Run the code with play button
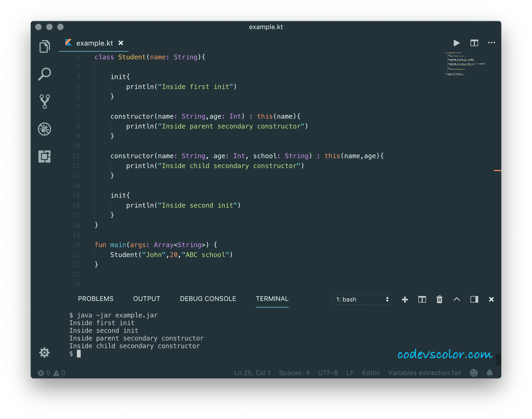The width and height of the screenshot is (532, 419). pyautogui.click(x=457, y=43)
